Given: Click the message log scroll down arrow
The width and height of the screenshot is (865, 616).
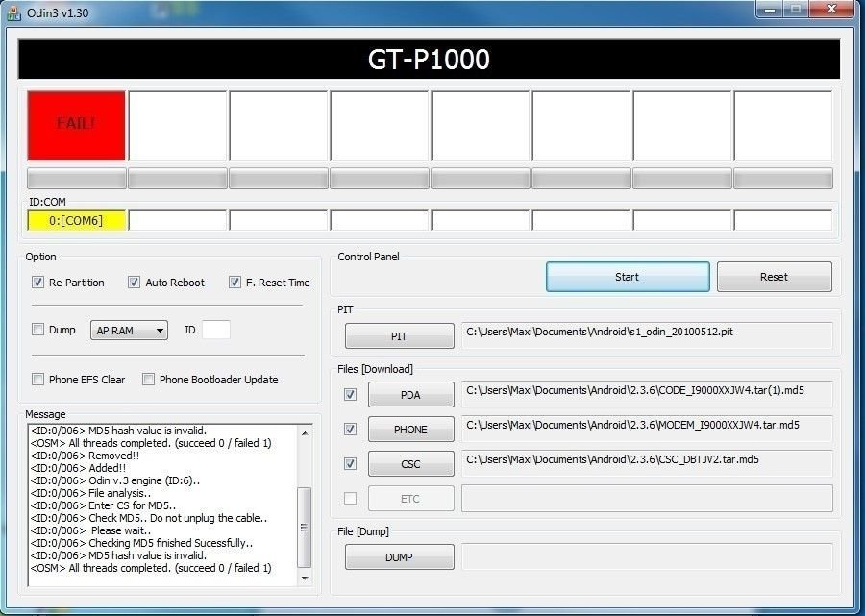Looking at the screenshot, I should coord(305,579).
